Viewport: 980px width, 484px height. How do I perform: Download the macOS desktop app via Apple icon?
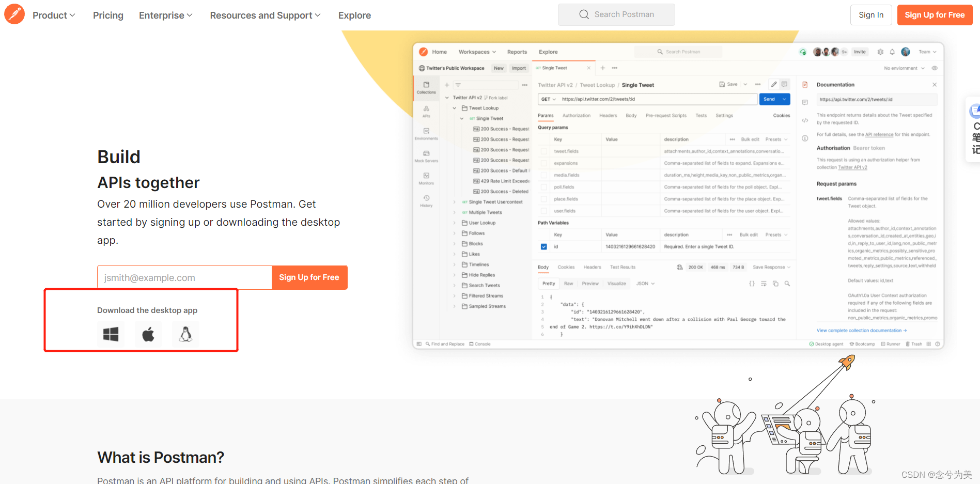click(148, 334)
